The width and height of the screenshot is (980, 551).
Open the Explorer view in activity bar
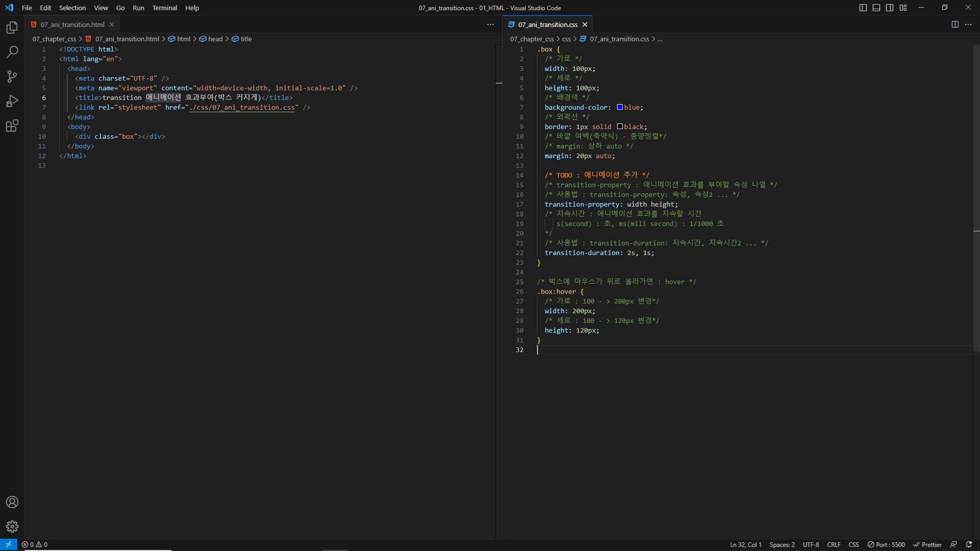[x=12, y=28]
